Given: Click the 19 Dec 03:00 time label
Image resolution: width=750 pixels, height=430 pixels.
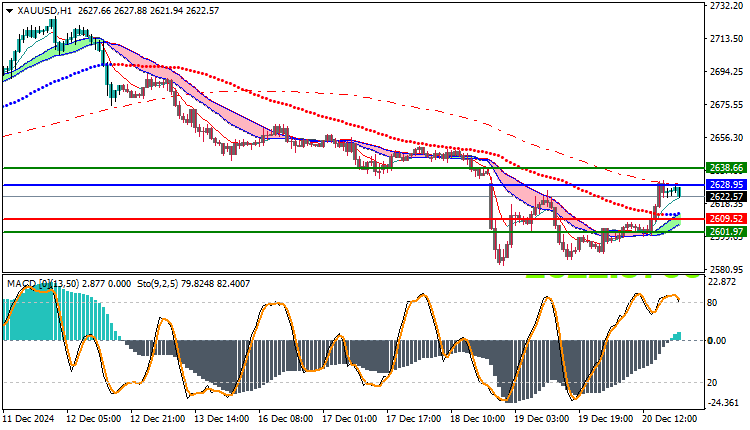Looking at the screenshot, I should coord(541,419).
